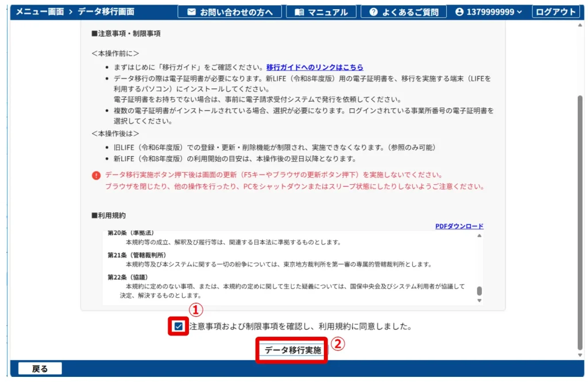
Task: Open 移行ガイドへのリンクはこちら link
Action: click(315, 68)
